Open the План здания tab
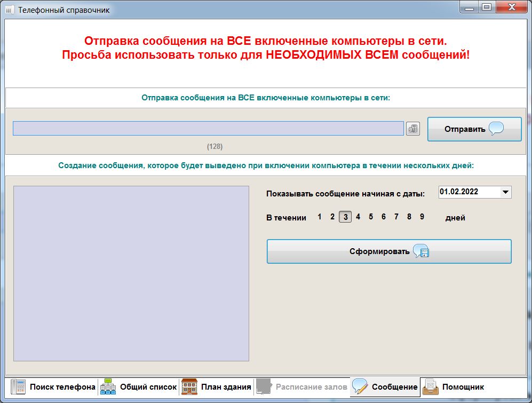532x403 pixels. click(217, 386)
